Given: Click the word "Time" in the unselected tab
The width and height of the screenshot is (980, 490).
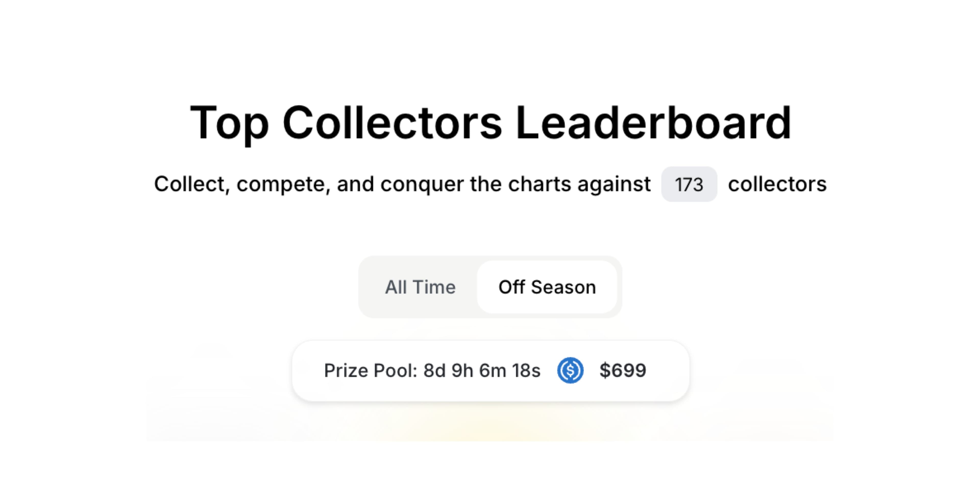Looking at the screenshot, I should [x=434, y=287].
